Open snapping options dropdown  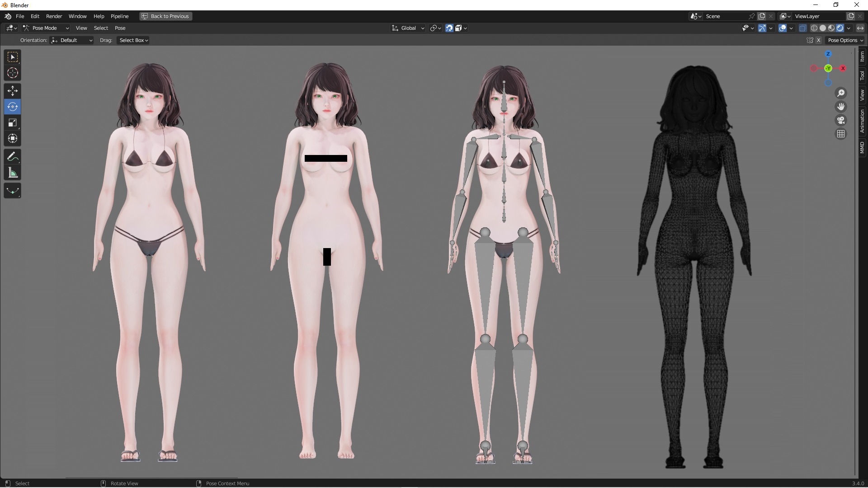tap(461, 28)
